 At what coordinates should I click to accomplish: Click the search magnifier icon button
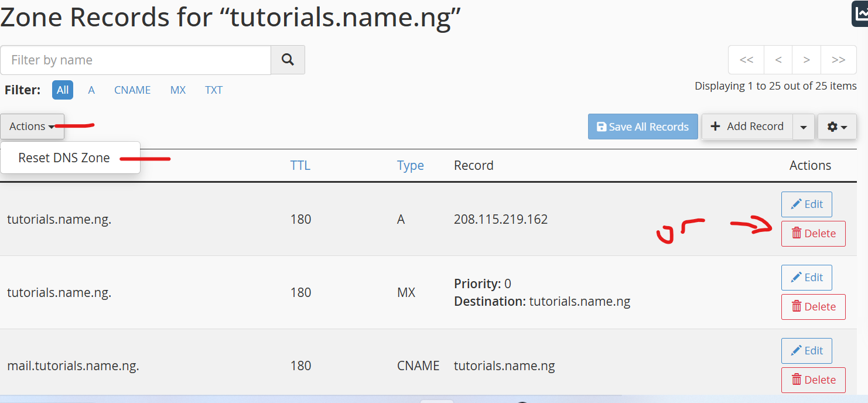pyautogui.click(x=288, y=60)
